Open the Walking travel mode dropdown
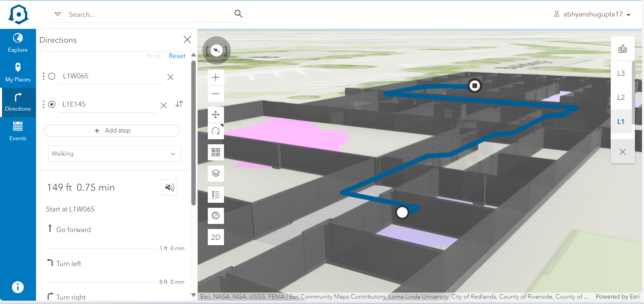 coord(114,154)
